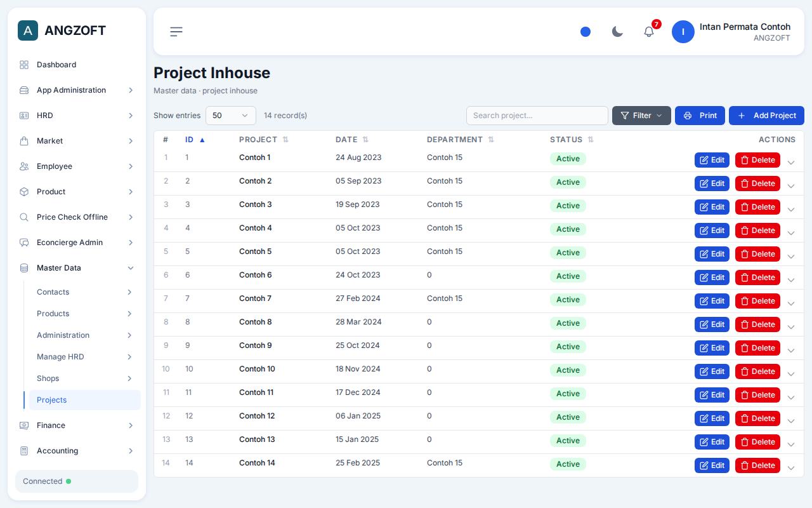
Task: Click the ANGZOFT logo icon
Action: click(28, 30)
